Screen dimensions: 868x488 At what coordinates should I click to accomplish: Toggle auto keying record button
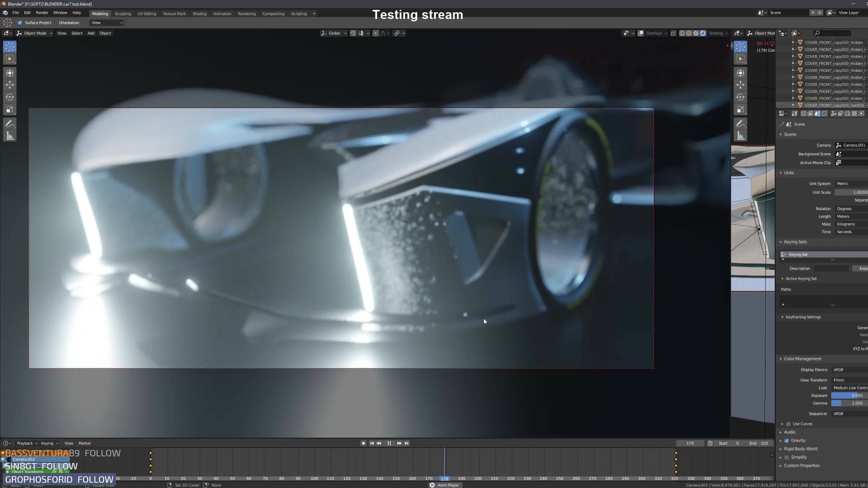[363, 443]
